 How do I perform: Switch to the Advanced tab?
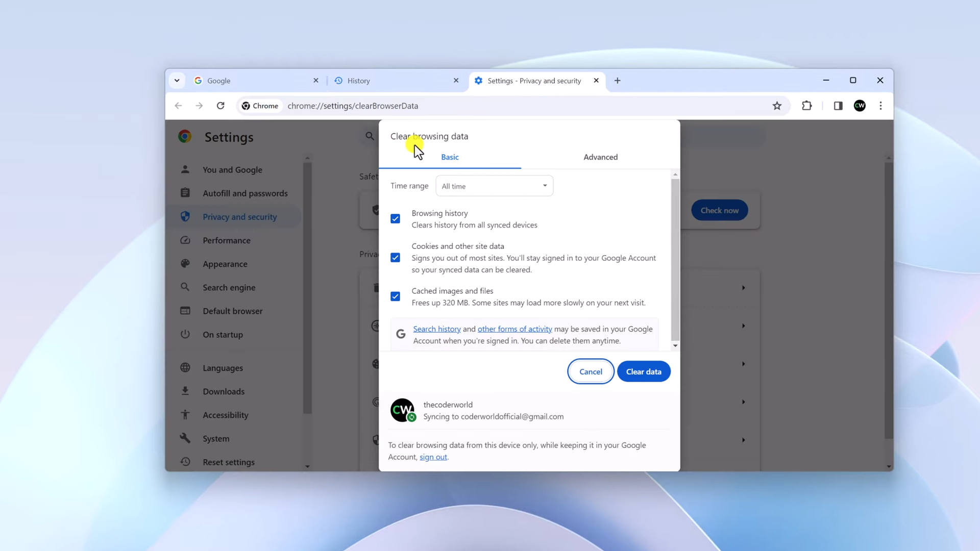coord(600,157)
